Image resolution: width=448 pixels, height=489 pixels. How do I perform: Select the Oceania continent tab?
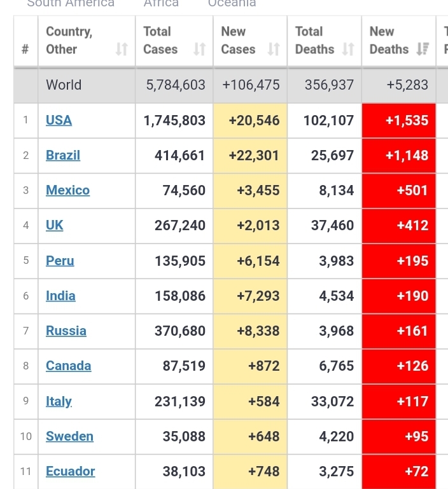(232, 4)
